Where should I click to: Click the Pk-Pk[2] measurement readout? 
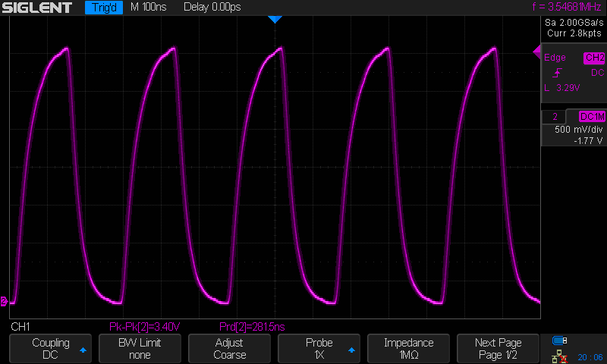tap(146, 327)
